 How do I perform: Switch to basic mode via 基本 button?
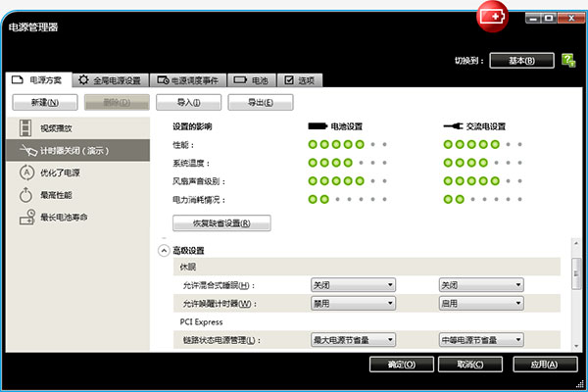[522, 61]
